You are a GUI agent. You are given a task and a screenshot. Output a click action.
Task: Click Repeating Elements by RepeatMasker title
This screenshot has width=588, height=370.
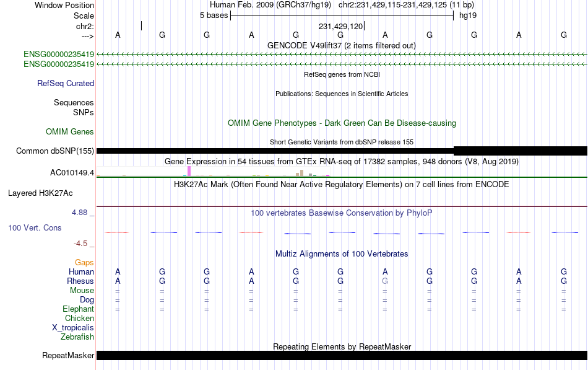point(342,346)
